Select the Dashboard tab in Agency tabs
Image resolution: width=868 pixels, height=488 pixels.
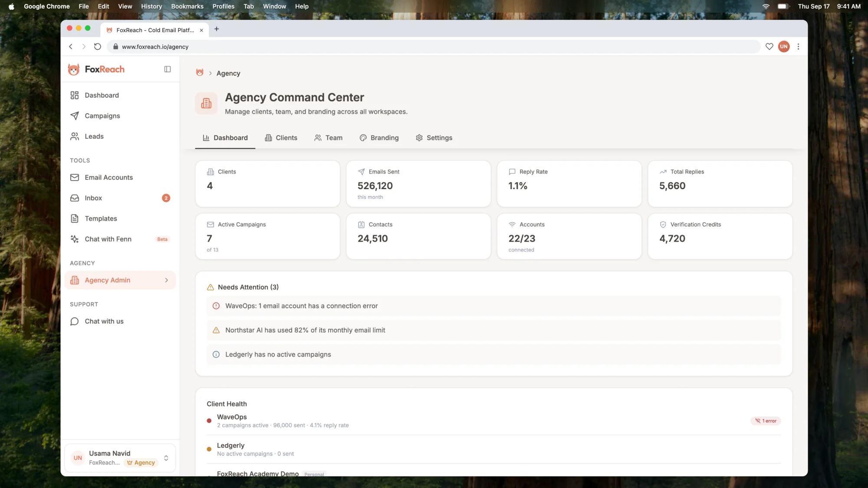(x=225, y=138)
